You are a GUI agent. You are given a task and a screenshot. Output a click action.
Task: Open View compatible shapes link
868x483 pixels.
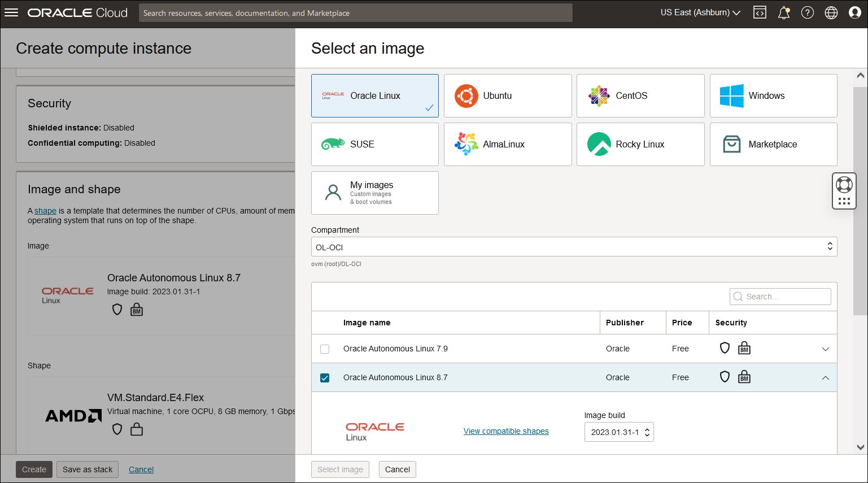click(505, 430)
